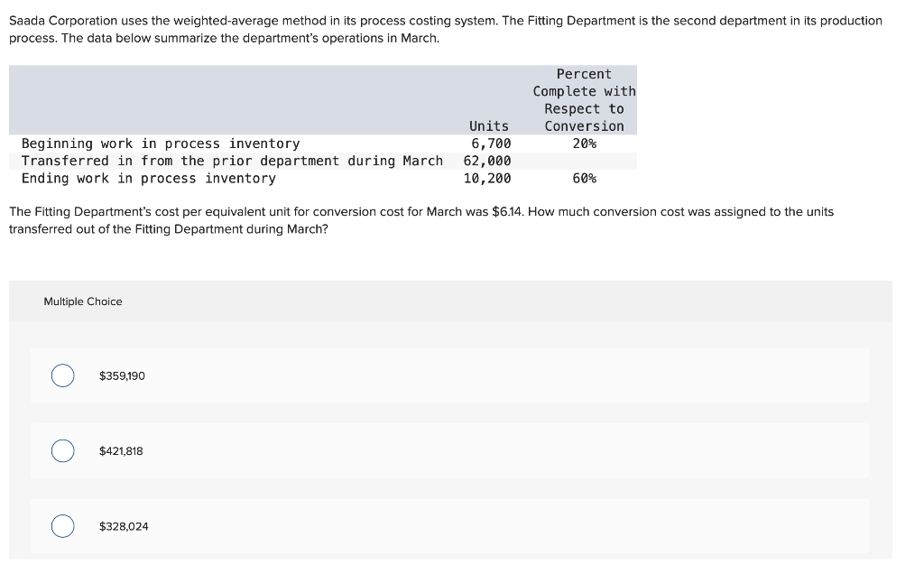
Task: Click the Units column header
Action: (x=489, y=125)
